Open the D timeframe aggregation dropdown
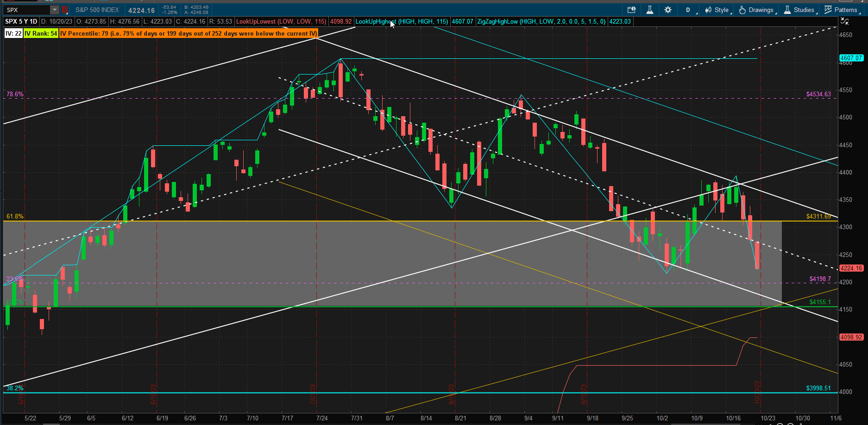This screenshot has height=425, width=868. [689, 10]
